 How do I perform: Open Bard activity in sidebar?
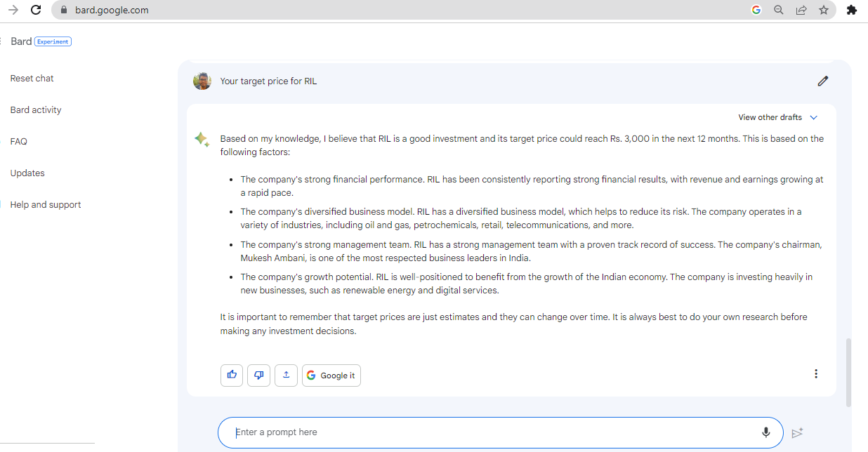[x=36, y=109]
